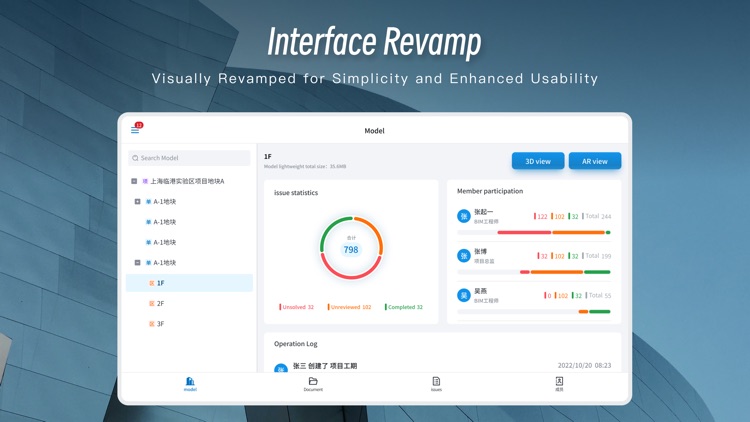
Task: Click the red 122 count for 张起一
Action: coord(541,216)
